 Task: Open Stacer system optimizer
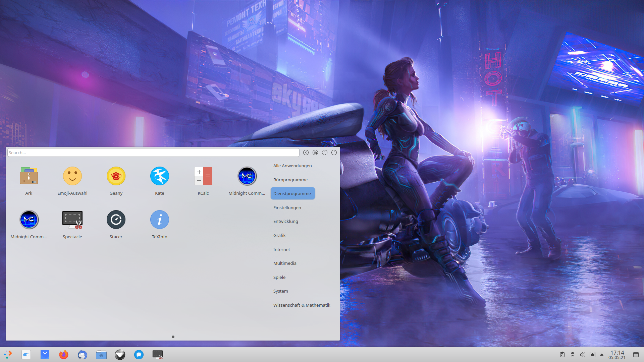click(116, 225)
